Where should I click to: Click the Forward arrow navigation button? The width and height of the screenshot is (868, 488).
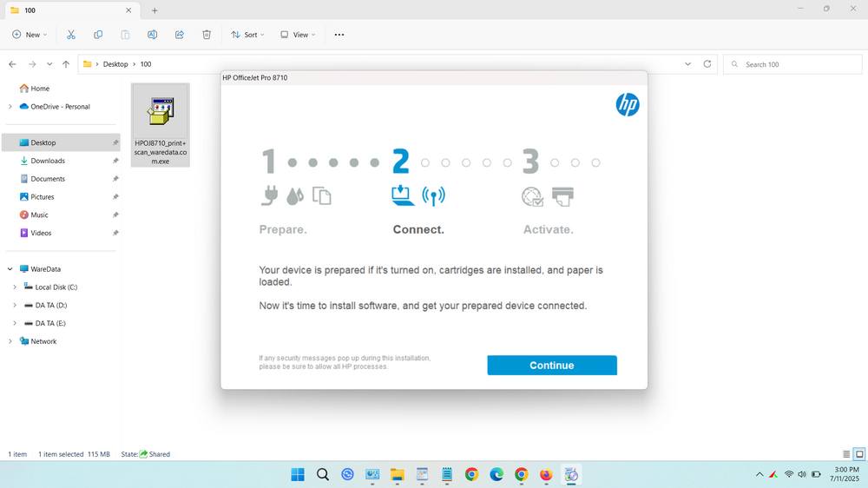click(x=32, y=64)
